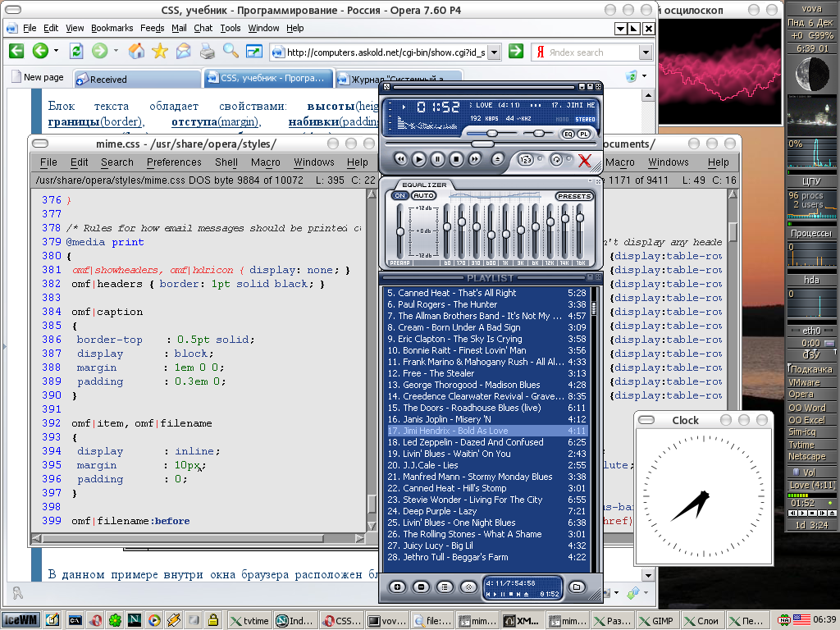Viewport: 840px width, 630px height.
Task: Click the terminal icon in taskbar
Action: [x=75, y=620]
